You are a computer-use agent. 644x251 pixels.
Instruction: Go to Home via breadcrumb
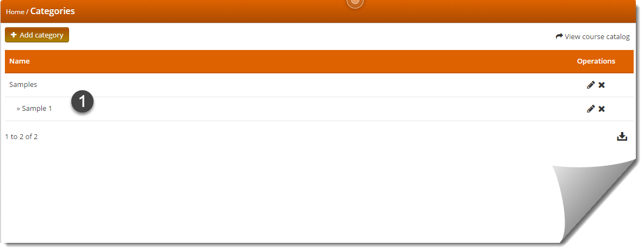[15, 12]
